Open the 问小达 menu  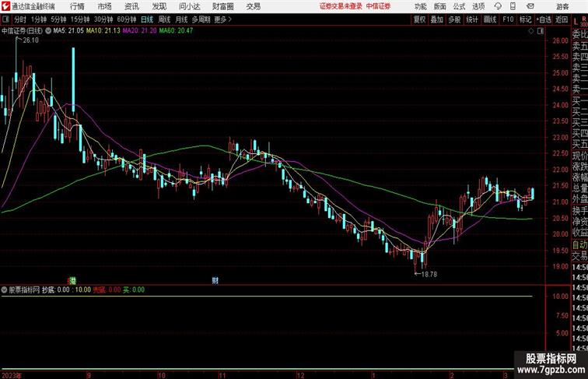coord(189,6)
